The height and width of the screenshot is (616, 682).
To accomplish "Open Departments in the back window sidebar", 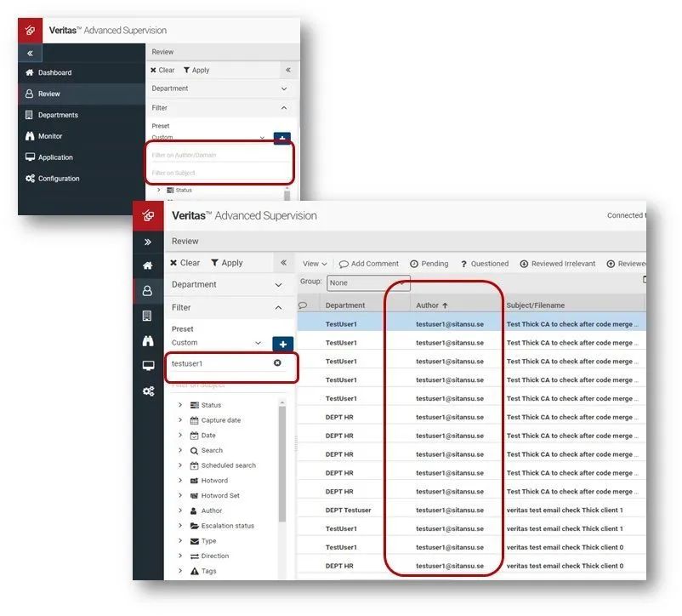I will 58,115.
